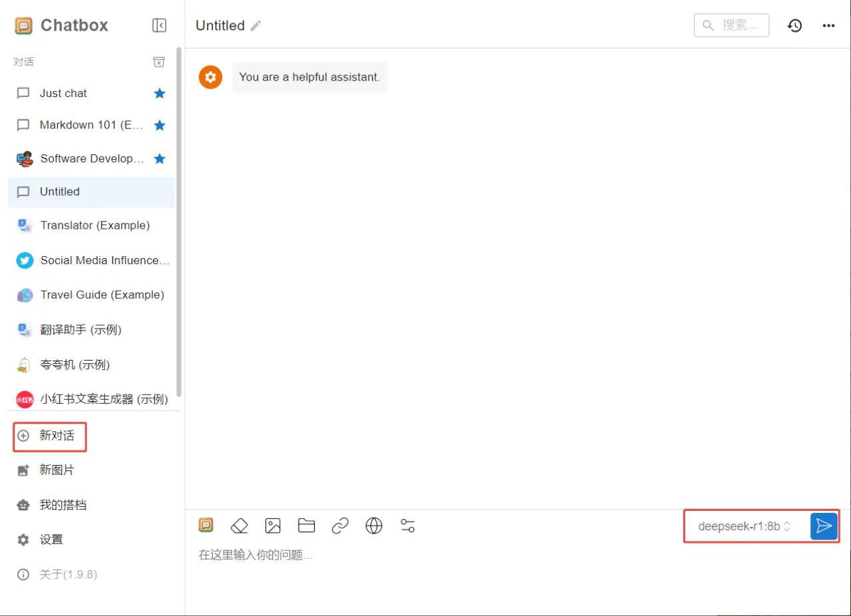
Task: Send the message with the blue arrow button
Action: point(824,526)
